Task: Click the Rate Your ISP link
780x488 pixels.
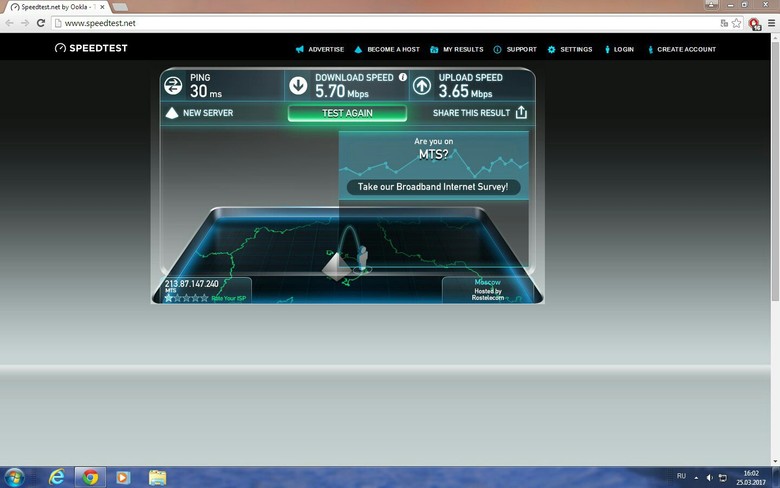Action: coord(229,298)
